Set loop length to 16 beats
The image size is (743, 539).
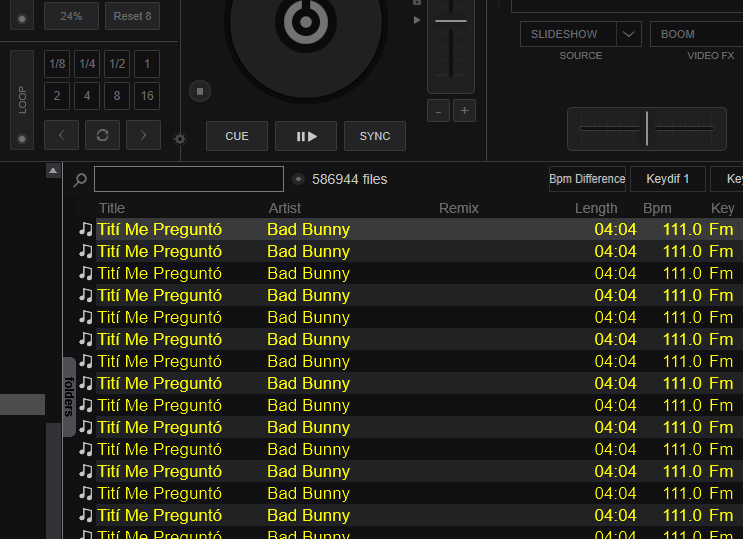[x=147, y=96]
